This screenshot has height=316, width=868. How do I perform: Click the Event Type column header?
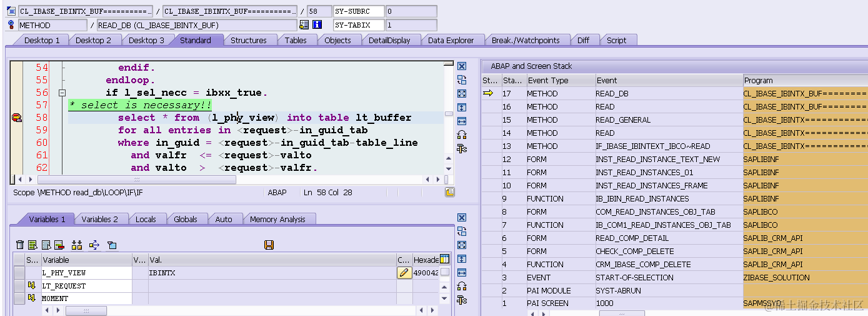(561, 80)
